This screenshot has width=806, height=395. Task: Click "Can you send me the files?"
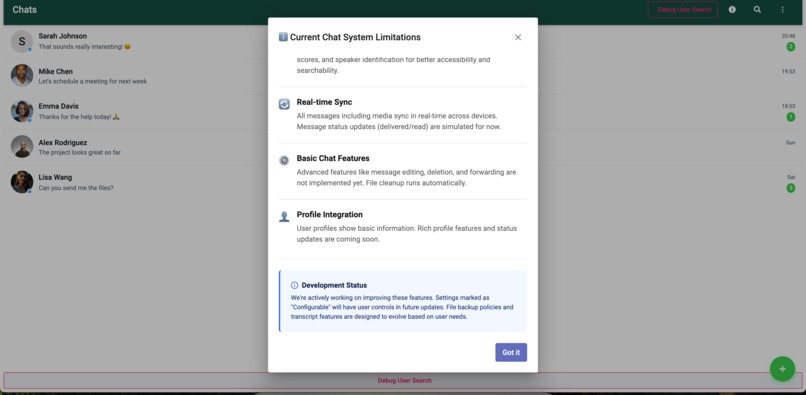coord(76,188)
